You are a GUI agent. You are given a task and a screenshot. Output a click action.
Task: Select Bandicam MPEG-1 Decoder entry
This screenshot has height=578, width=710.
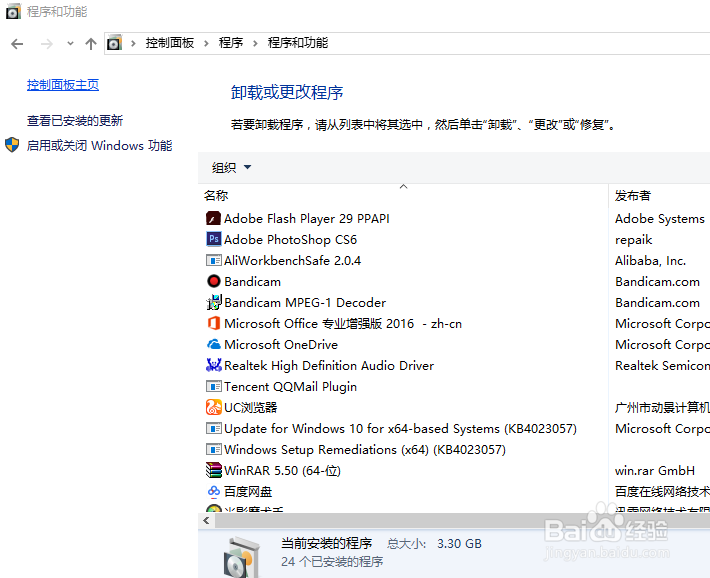pos(305,302)
